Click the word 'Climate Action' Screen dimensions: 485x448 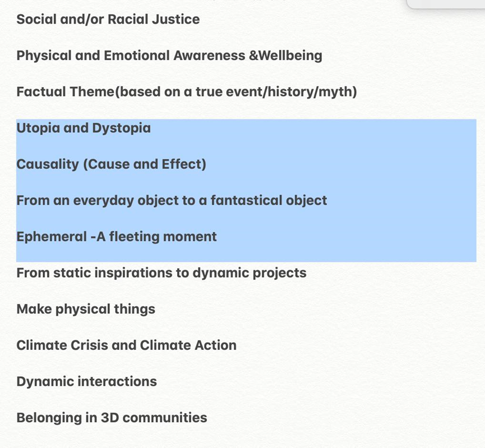[x=188, y=345]
